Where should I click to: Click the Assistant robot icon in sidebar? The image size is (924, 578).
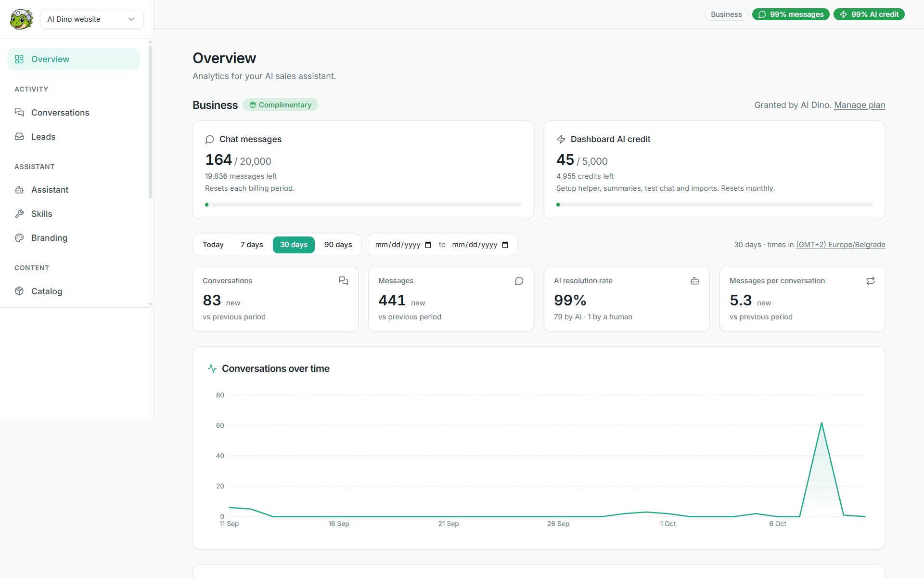pos(19,190)
